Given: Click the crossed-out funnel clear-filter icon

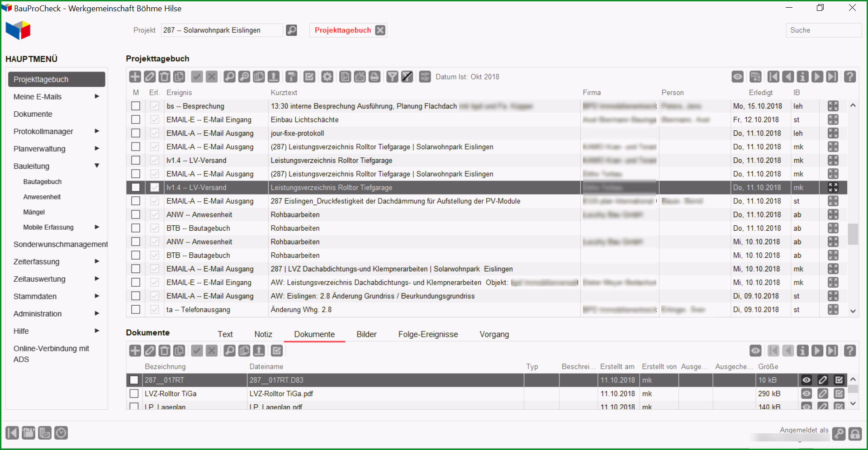Looking at the screenshot, I should coord(407,76).
